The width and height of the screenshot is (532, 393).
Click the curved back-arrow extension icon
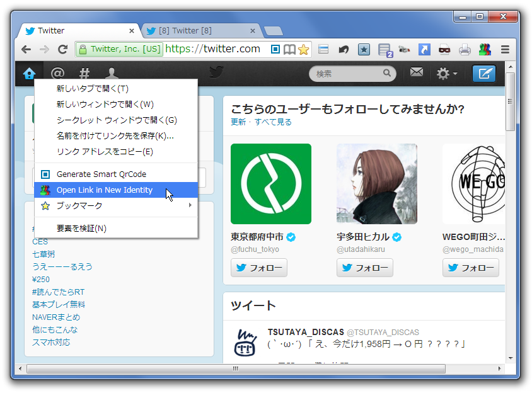344,50
